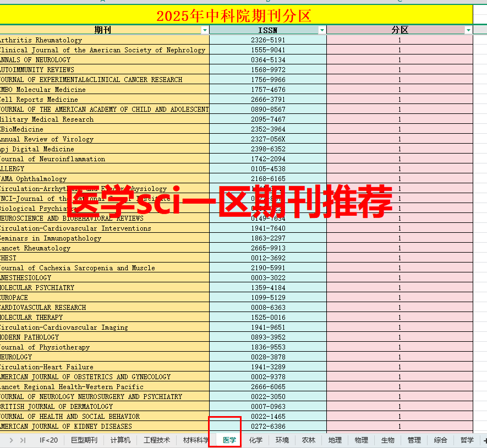Select the MOLECULAR THERAPY cell
487x448 pixels.
pos(105,318)
